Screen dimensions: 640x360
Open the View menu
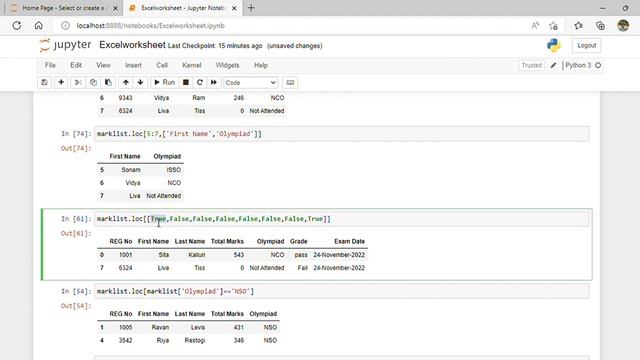pos(103,65)
